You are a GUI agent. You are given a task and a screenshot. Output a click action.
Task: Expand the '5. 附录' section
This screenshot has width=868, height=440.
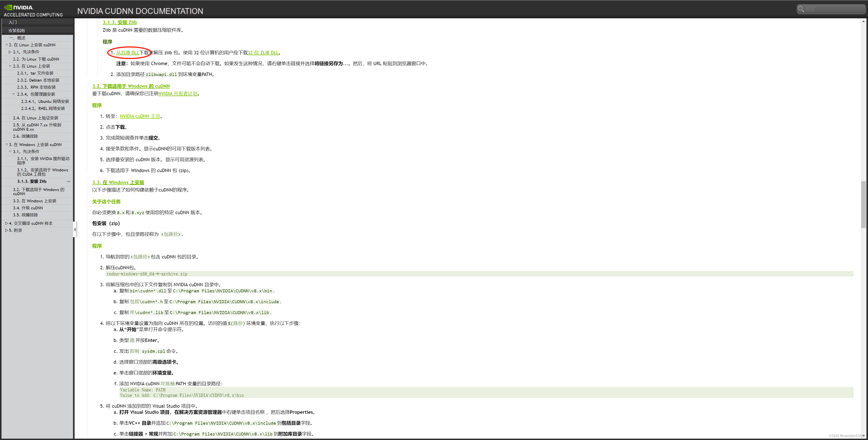[x=6, y=231]
